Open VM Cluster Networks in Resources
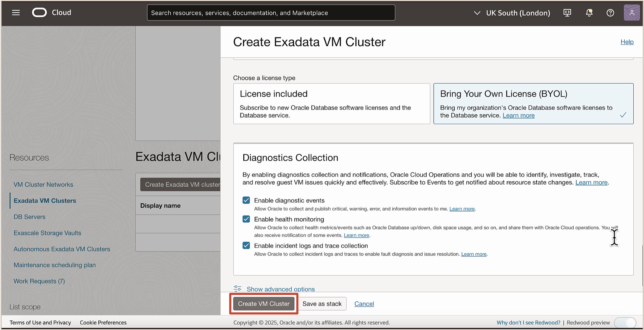This screenshot has height=330, width=644. [x=43, y=184]
